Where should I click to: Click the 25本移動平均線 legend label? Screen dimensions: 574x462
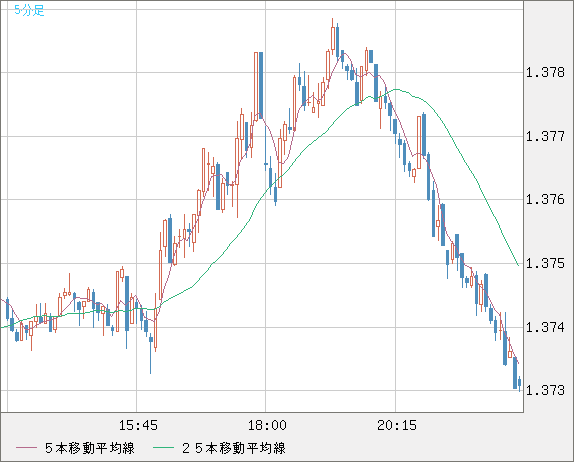[234, 448]
